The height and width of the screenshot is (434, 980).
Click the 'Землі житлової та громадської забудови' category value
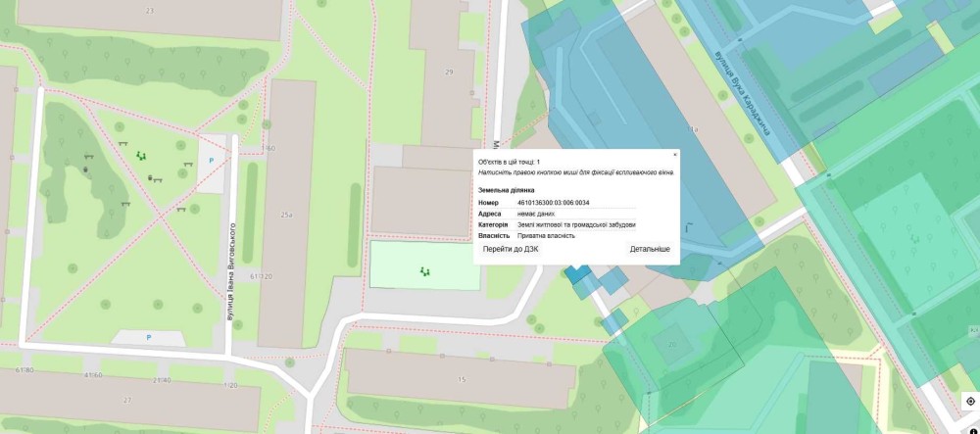pos(576,224)
